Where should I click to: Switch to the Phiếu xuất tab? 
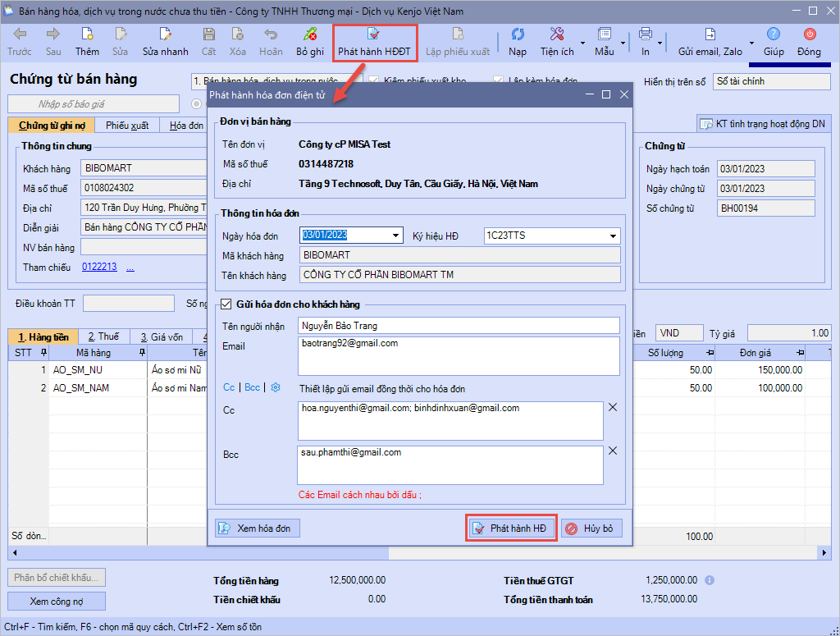tap(127, 126)
